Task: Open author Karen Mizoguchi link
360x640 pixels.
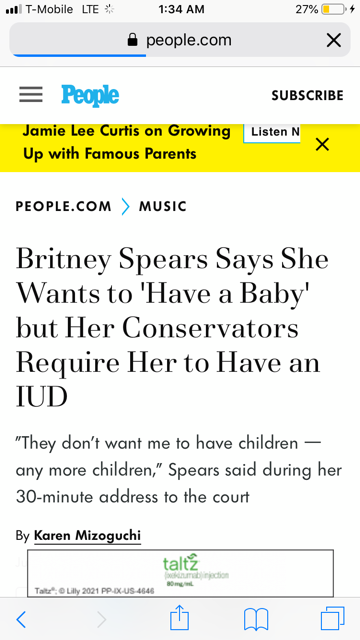Action: coord(87,535)
